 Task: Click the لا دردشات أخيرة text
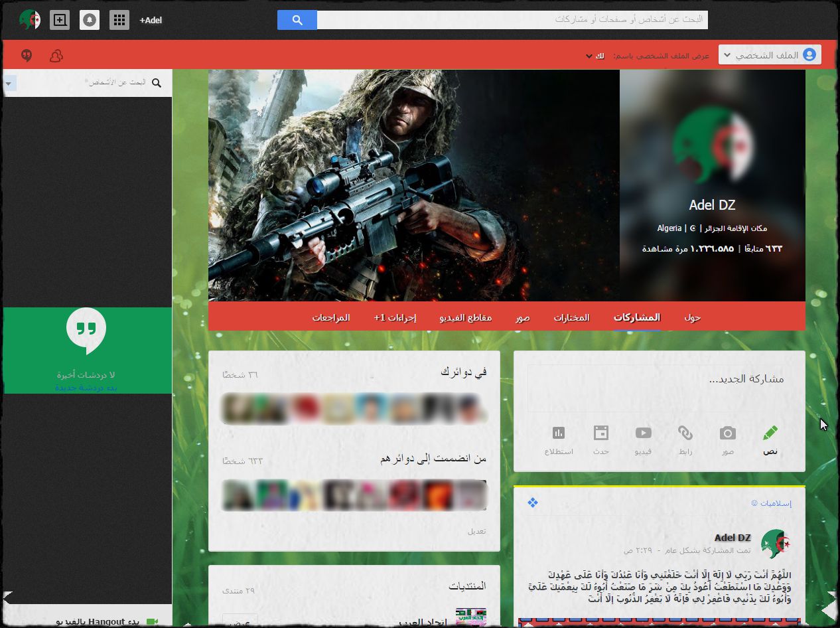[86, 375]
